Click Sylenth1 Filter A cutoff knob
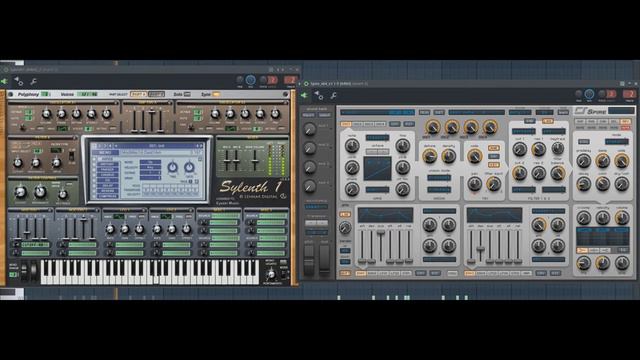This screenshot has width=640, height=360. (18, 163)
